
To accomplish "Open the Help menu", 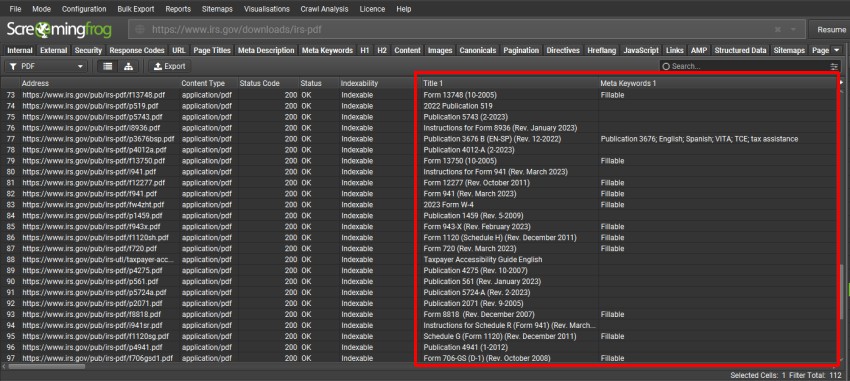I will (x=404, y=9).
